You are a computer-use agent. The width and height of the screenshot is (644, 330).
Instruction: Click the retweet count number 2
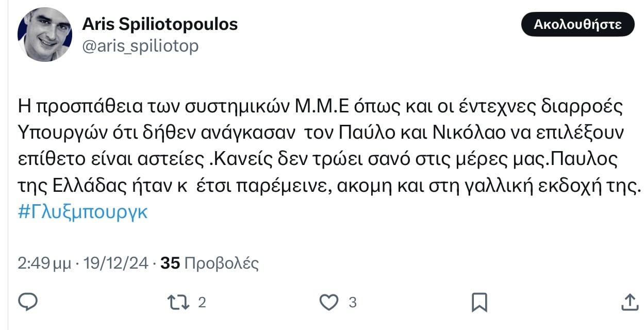click(x=202, y=302)
